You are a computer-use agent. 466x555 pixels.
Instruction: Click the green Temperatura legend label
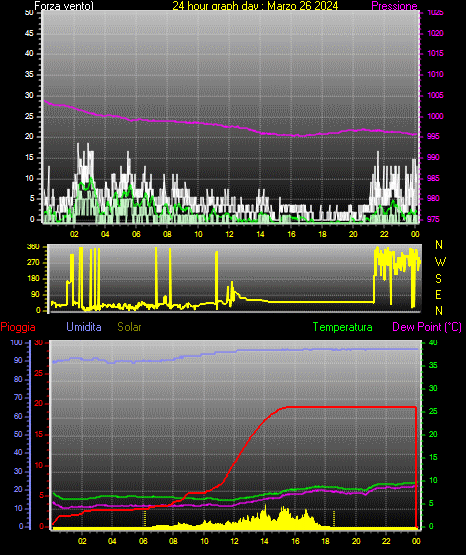pyautogui.click(x=343, y=327)
